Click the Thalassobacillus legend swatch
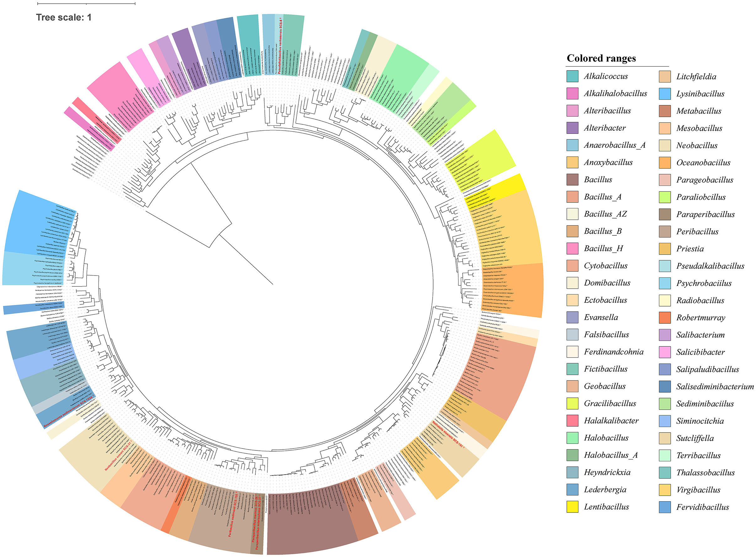The image size is (756, 557). click(665, 472)
